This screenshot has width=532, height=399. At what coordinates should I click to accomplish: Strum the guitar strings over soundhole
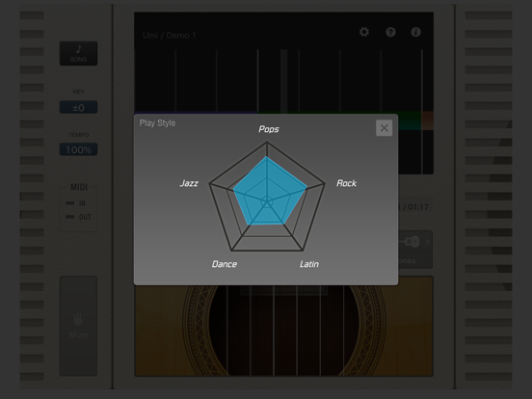284,331
